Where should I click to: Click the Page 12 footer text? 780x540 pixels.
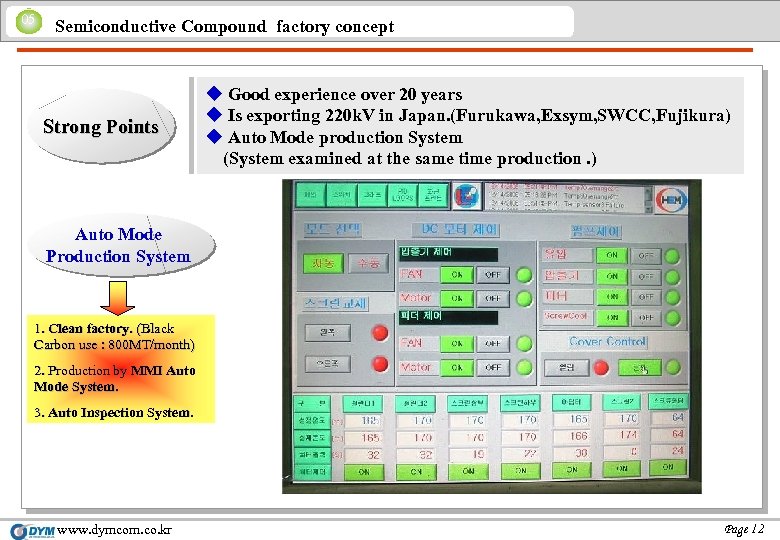(744, 529)
